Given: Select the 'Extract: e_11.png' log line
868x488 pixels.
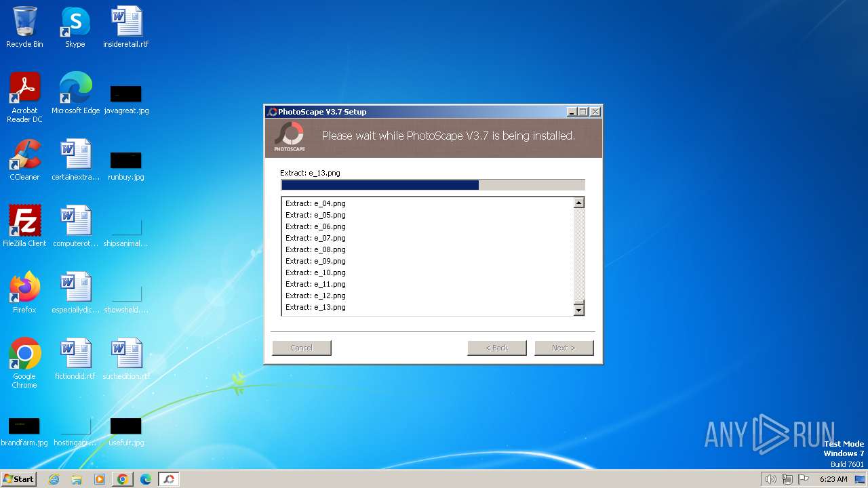Looking at the screenshot, I should (316, 284).
